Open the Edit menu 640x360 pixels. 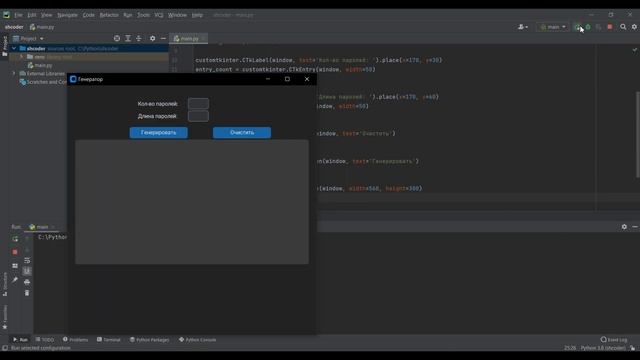pos(32,15)
